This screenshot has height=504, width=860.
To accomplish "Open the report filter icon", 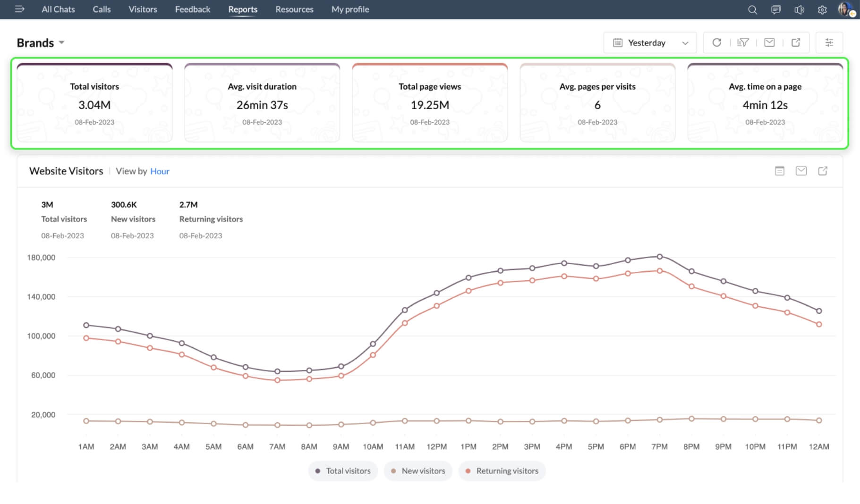I will pos(743,42).
